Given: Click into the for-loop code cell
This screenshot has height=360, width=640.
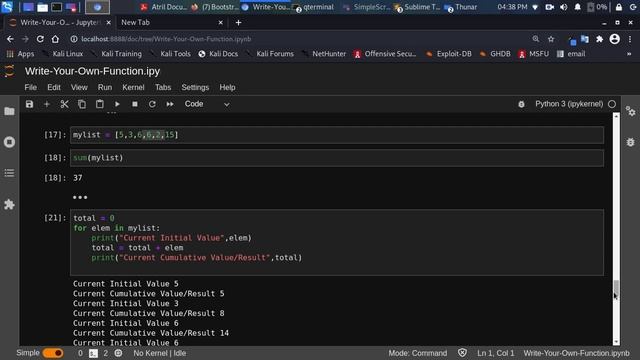Looking at the screenshot, I should click(x=337, y=242).
